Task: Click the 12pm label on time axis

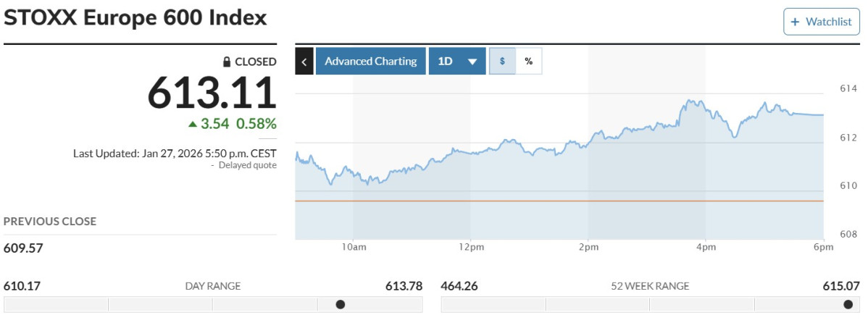Action: (471, 248)
